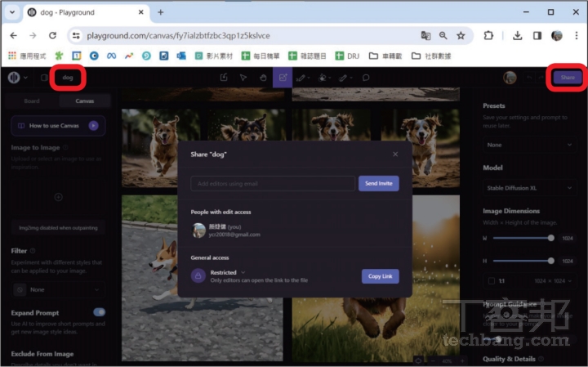Image resolution: width=588 pixels, height=367 pixels.
Task: Switch to the Canvas tab
Action: click(85, 101)
